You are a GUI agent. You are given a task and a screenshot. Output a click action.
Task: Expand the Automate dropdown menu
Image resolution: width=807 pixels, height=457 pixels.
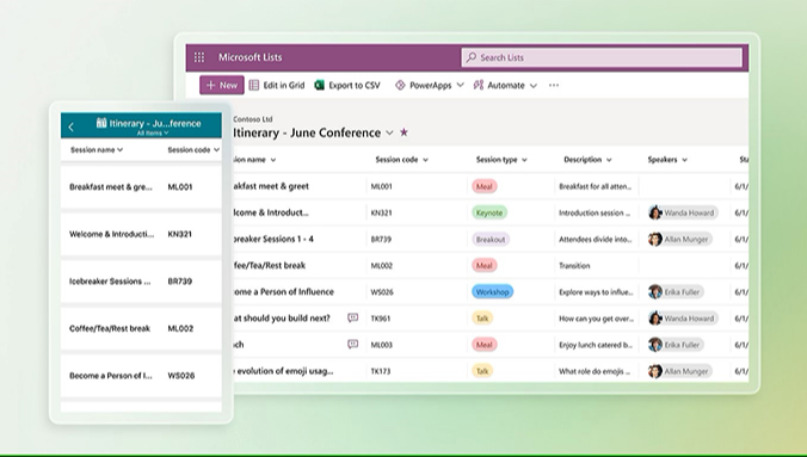pos(533,86)
